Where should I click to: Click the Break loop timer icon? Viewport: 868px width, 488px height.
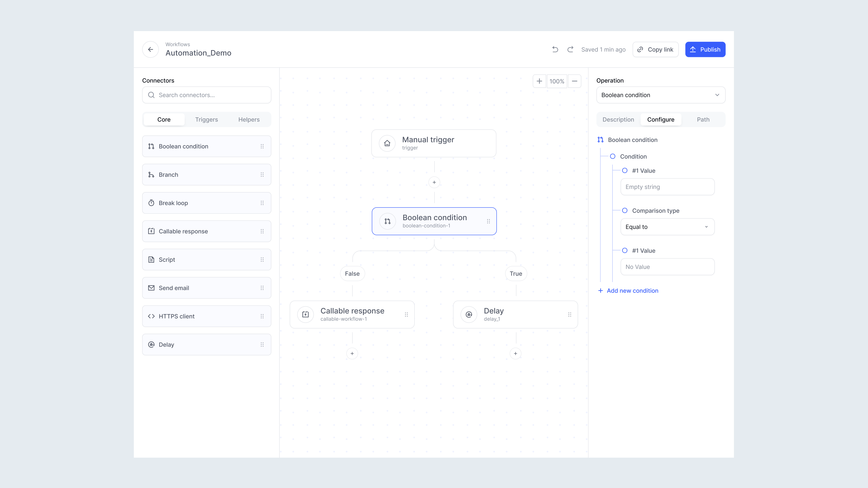[151, 203]
